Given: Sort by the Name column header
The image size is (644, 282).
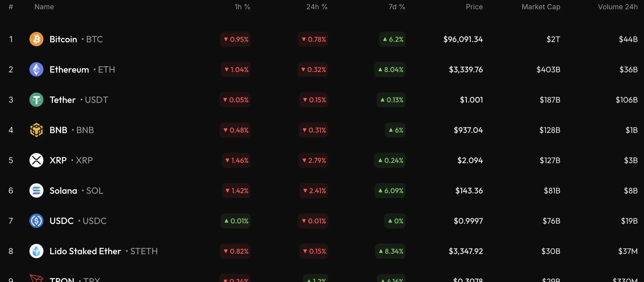Looking at the screenshot, I should coord(44,7).
